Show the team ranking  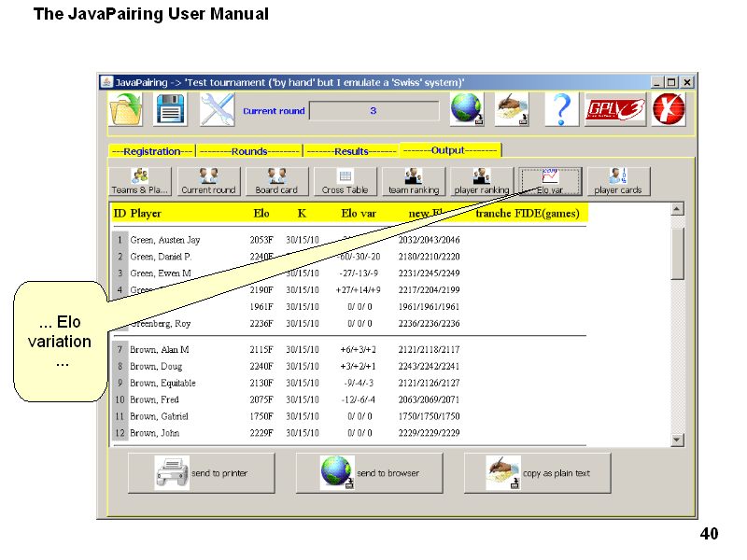point(413,181)
